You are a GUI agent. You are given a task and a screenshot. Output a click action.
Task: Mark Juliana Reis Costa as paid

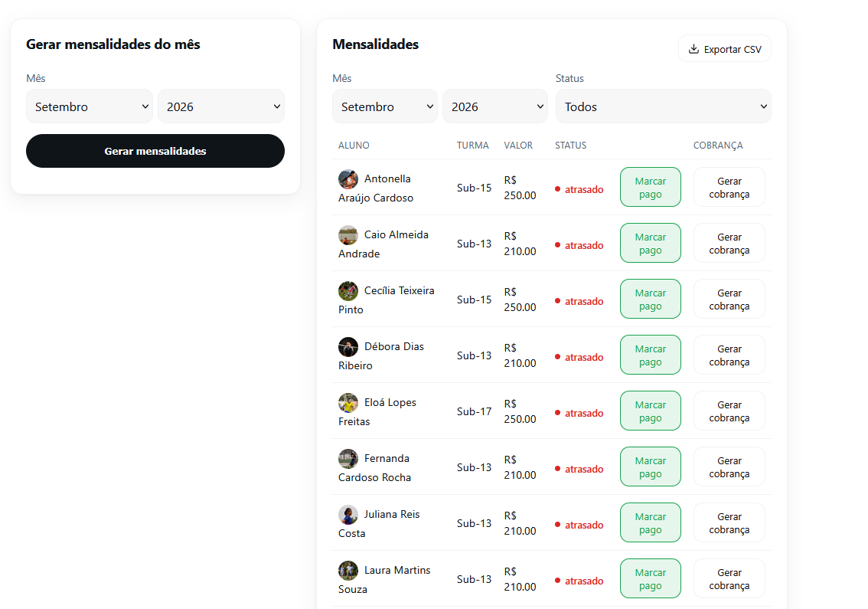tap(651, 523)
